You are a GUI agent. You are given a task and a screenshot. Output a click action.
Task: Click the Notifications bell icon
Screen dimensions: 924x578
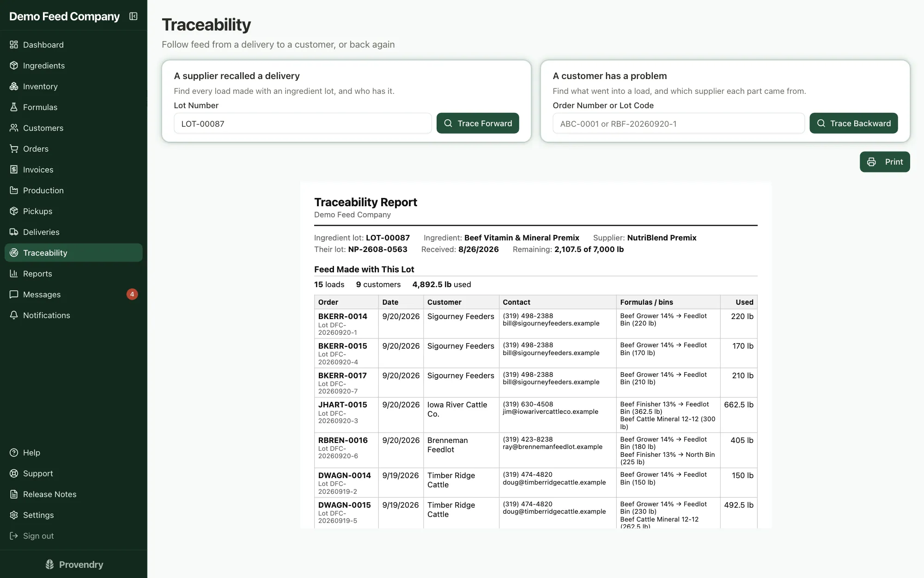point(14,315)
